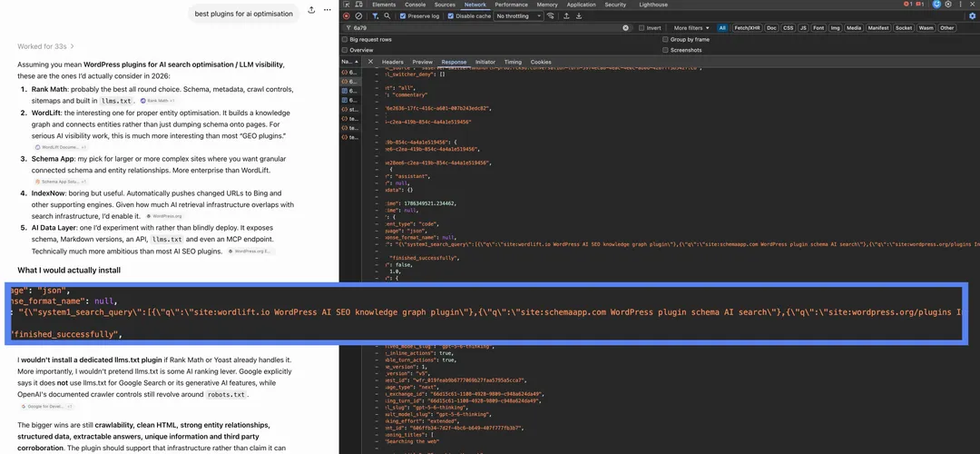Open the No throttling dropdown
980x454 pixels.
tap(519, 16)
